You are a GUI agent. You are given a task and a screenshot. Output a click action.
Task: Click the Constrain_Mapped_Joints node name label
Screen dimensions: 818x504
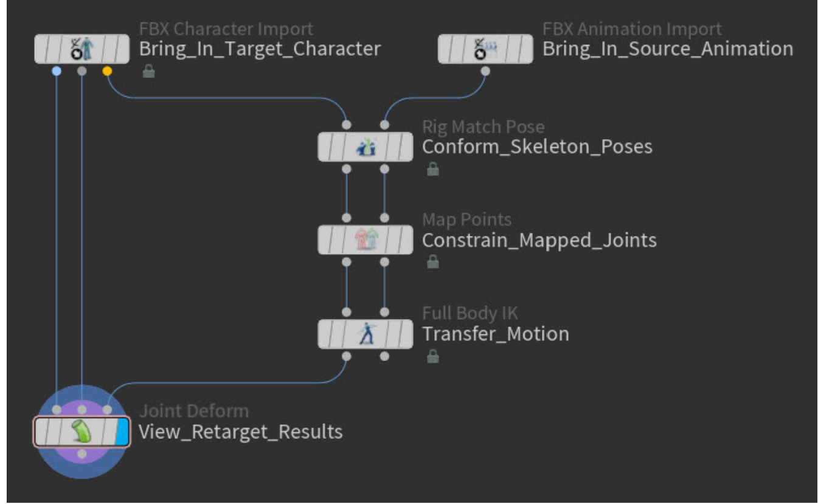click(539, 240)
